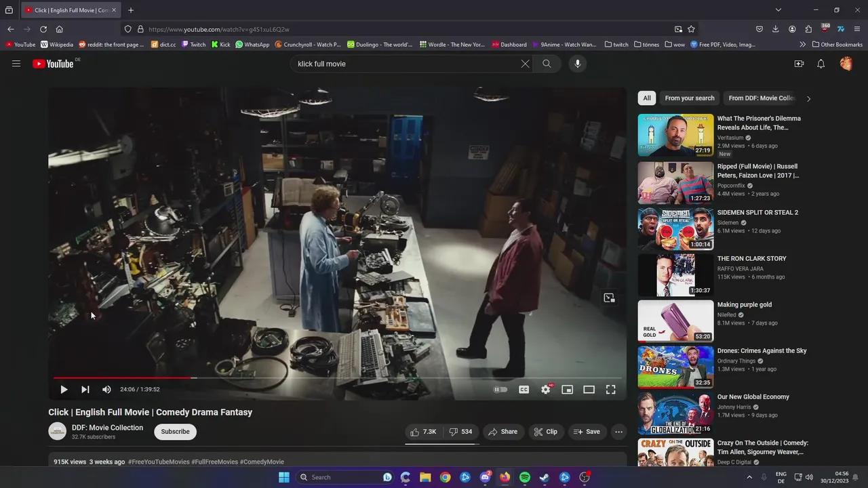Run search with magnifier button
868x488 pixels.
click(547, 64)
